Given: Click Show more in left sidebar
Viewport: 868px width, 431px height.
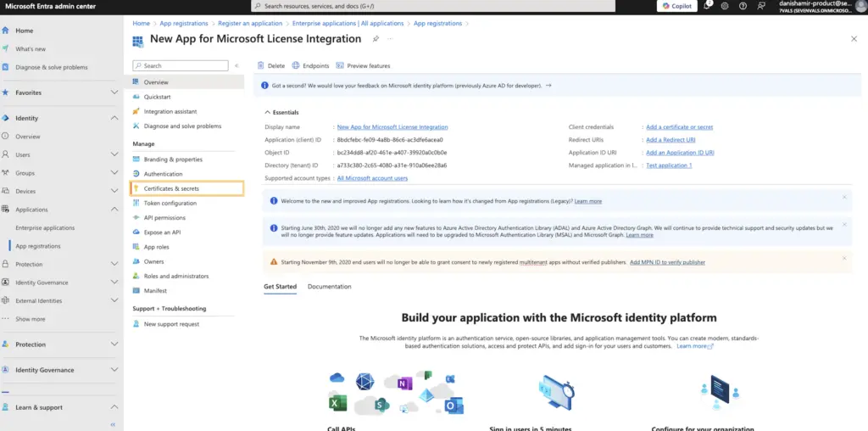Looking at the screenshot, I should click(x=31, y=319).
